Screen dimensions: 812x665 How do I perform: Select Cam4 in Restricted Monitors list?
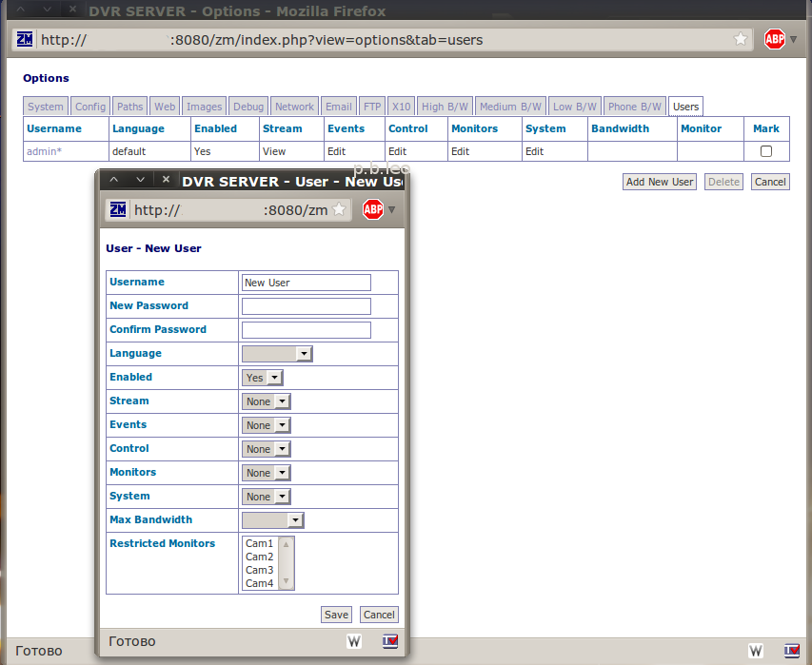pos(259,583)
